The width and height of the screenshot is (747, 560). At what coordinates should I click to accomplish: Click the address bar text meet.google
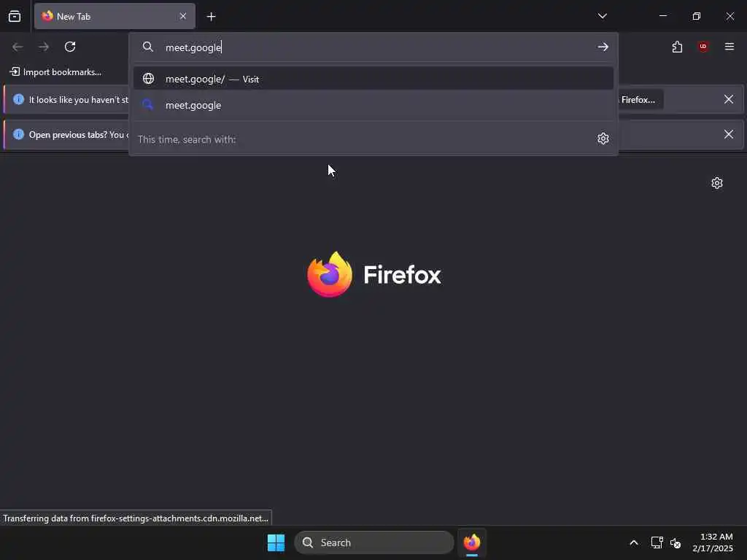pyautogui.click(x=193, y=47)
